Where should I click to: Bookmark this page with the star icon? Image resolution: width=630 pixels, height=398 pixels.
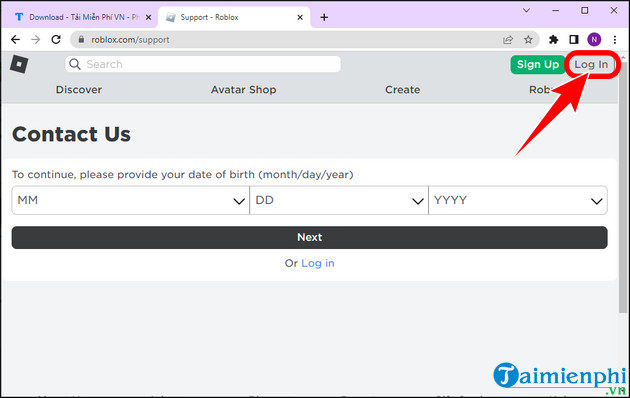[x=528, y=39]
